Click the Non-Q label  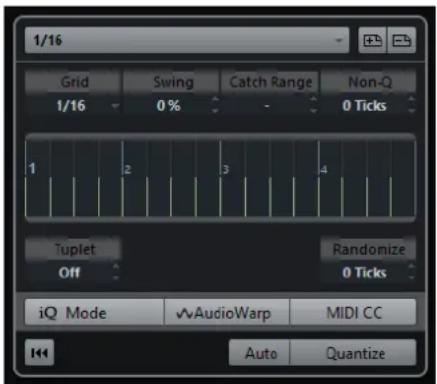pyautogui.click(x=370, y=82)
